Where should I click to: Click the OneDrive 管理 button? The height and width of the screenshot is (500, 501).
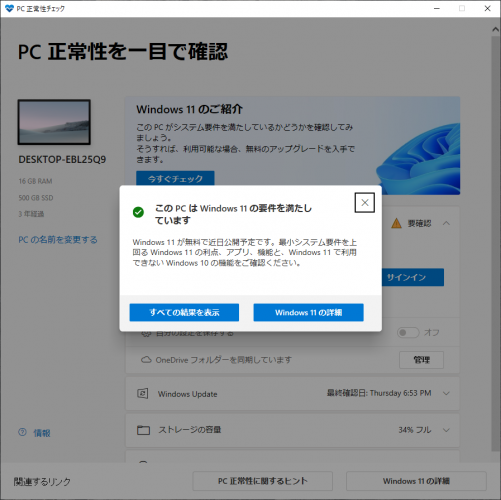(421, 360)
